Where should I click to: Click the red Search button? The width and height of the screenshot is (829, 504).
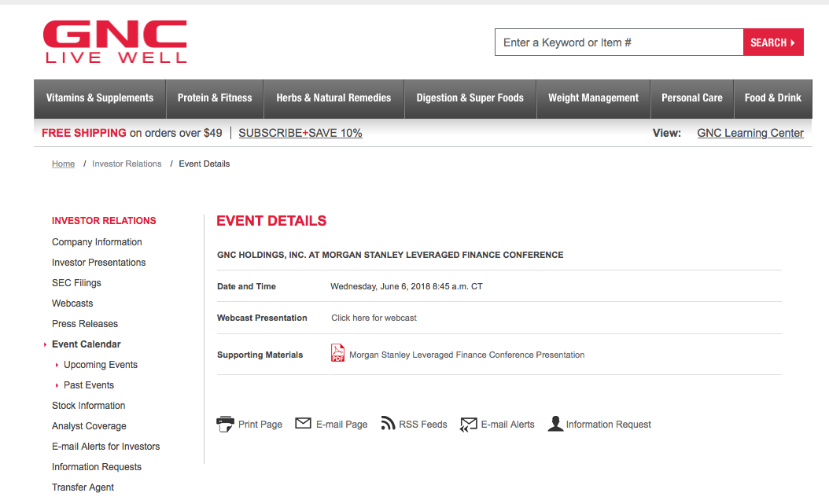(x=773, y=42)
